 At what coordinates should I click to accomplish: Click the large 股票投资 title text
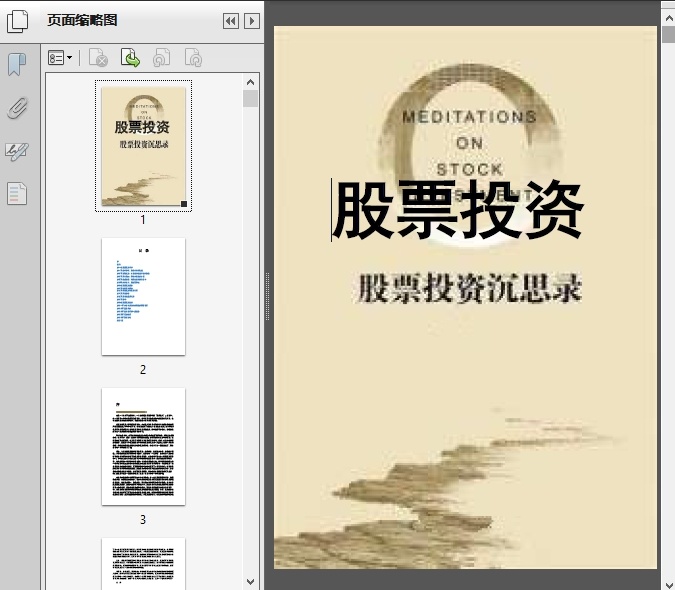click(458, 210)
